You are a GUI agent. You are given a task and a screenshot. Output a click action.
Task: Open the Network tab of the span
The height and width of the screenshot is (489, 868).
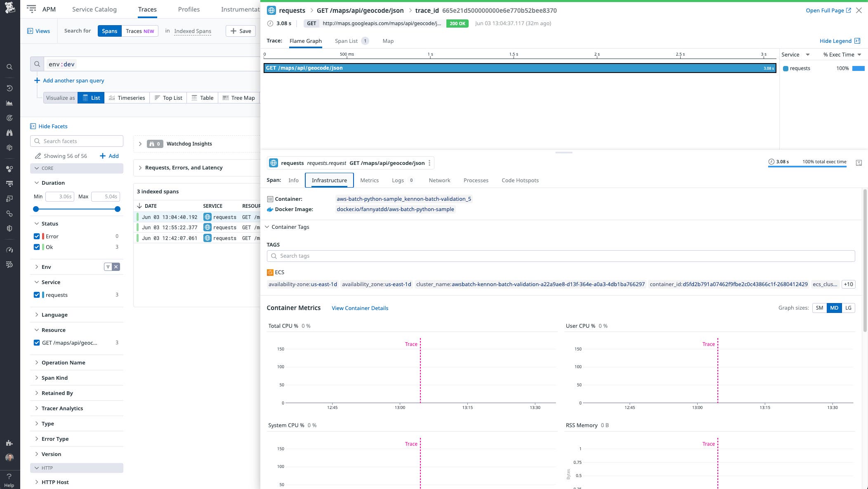point(439,180)
